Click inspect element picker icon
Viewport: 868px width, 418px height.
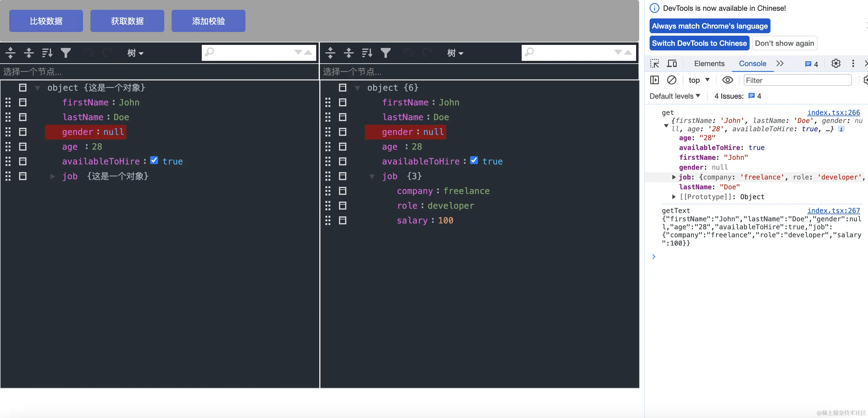[x=655, y=63]
